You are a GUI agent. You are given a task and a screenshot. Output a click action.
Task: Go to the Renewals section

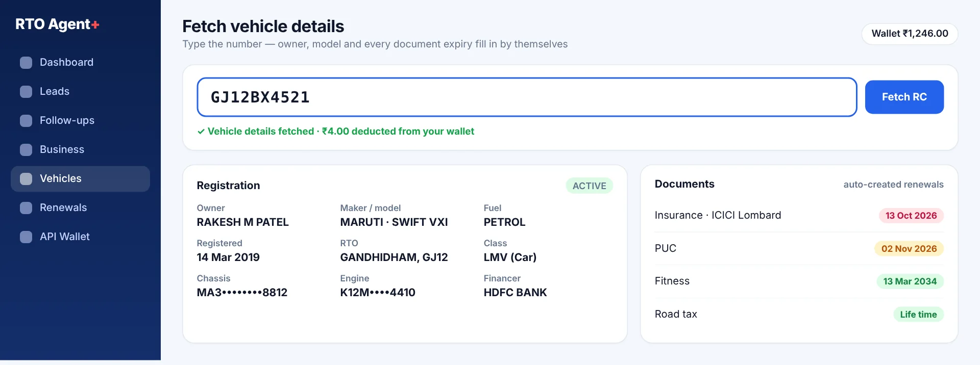click(x=80, y=208)
